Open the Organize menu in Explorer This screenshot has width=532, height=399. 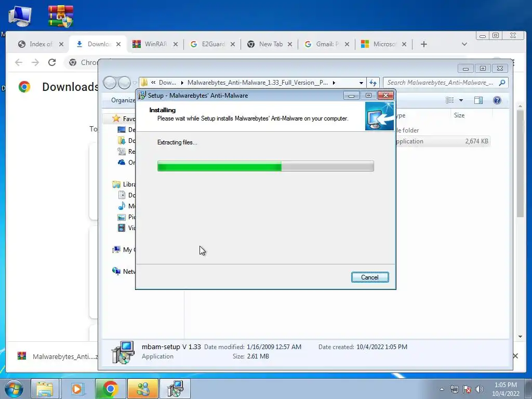(x=123, y=100)
